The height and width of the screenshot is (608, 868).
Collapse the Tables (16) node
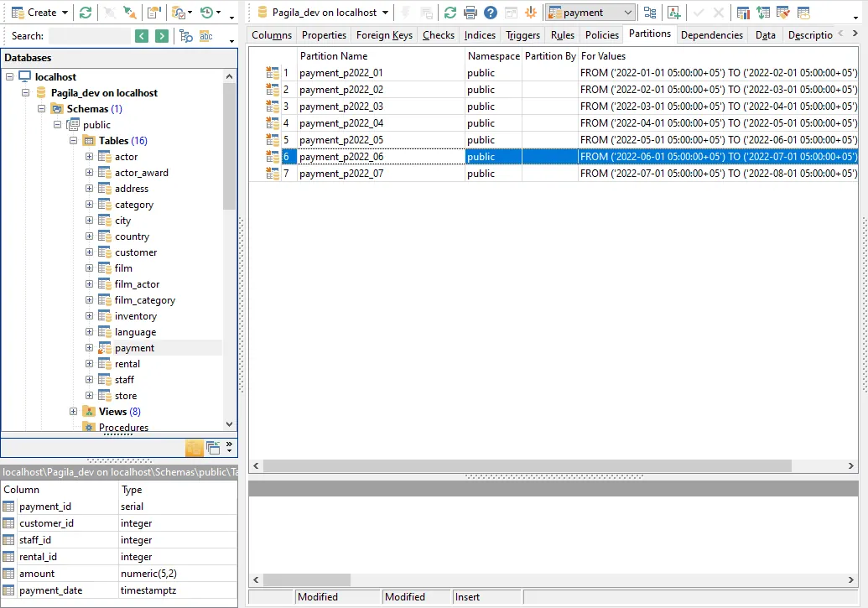(74, 141)
